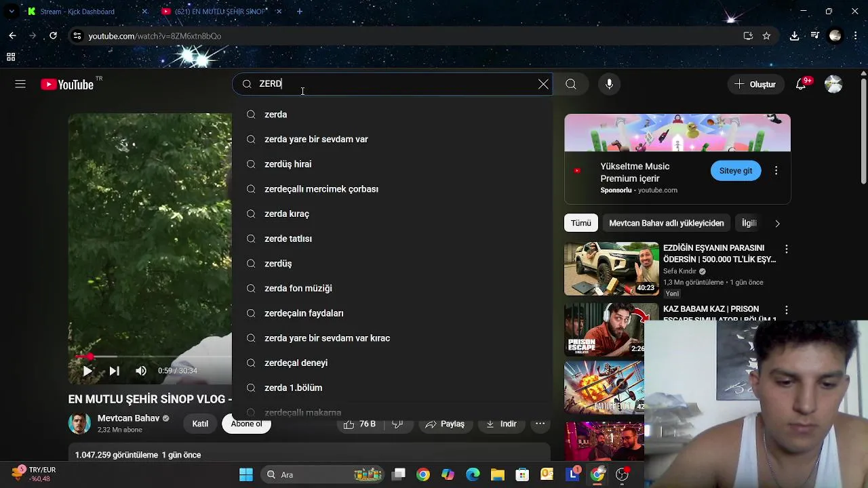Skip to next video
Viewport: 868px width, 488px height.
pyautogui.click(x=114, y=371)
